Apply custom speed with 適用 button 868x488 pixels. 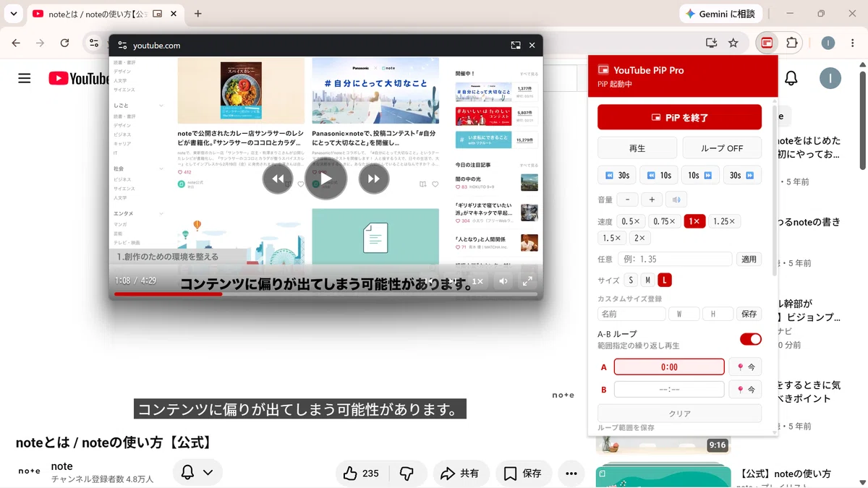749,259
